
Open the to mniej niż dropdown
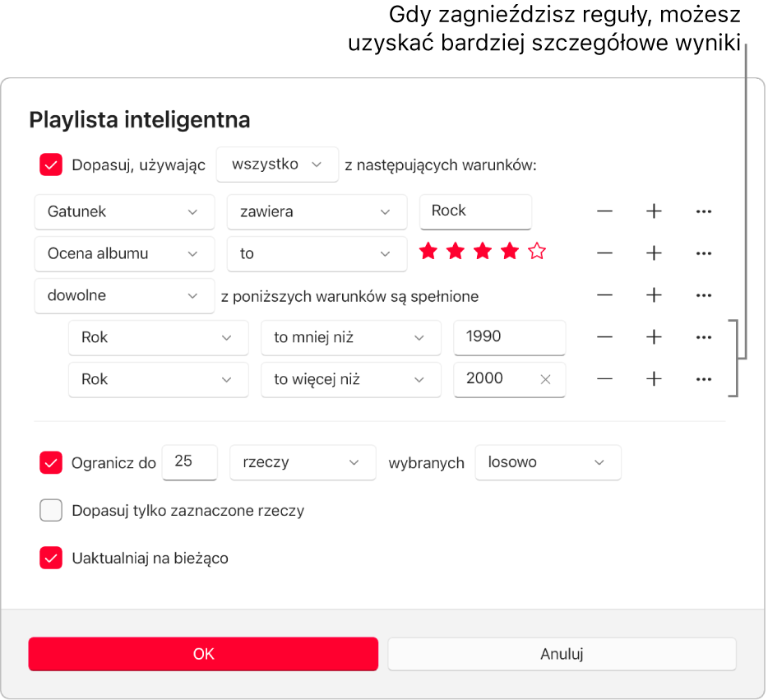pyautogui.click(x=350, y=337)
